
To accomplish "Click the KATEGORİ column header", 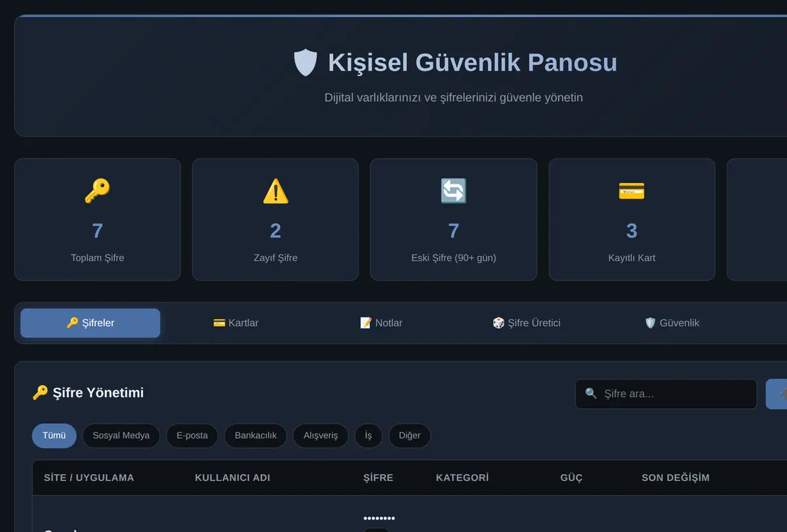I will tap(462, 478).
